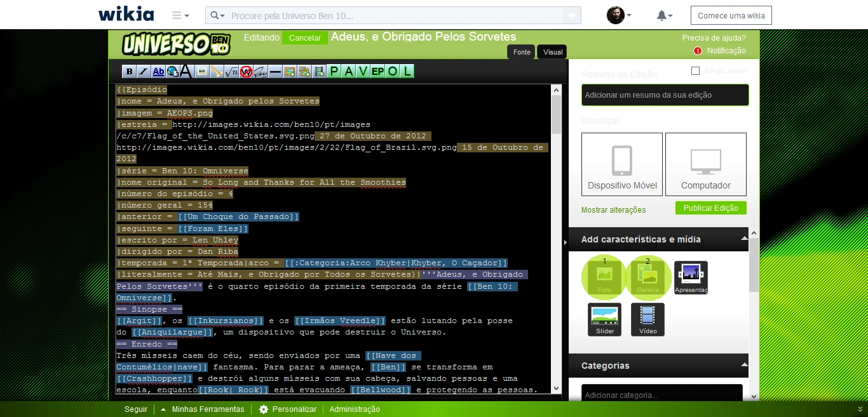
Task: Open Mostrar alterações link
Action: click(613, 210)
